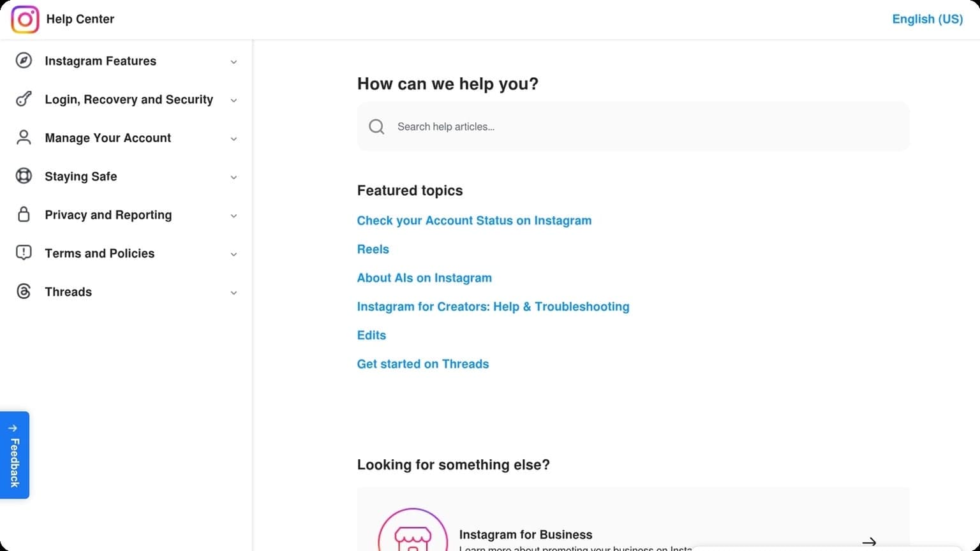Open Check your Account Status on Instagram link
Image resolution: width=980 pixels, height=551 pixels.
point(474,221)
